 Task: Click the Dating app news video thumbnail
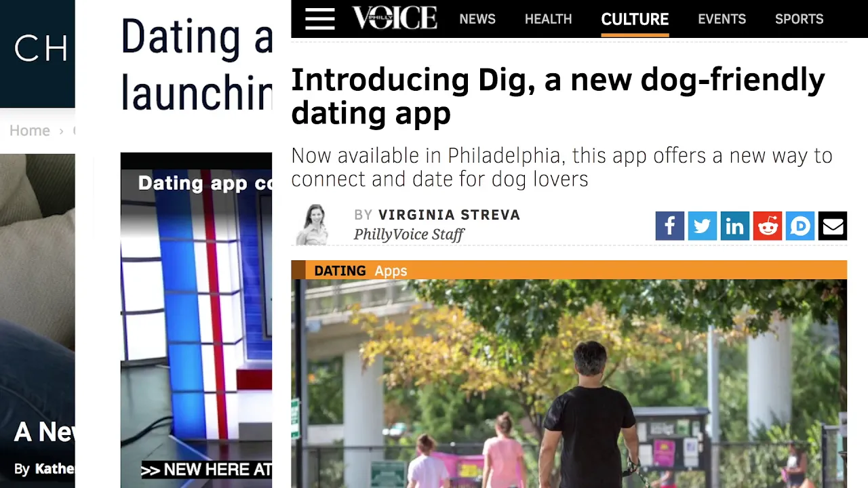[196, 320]
